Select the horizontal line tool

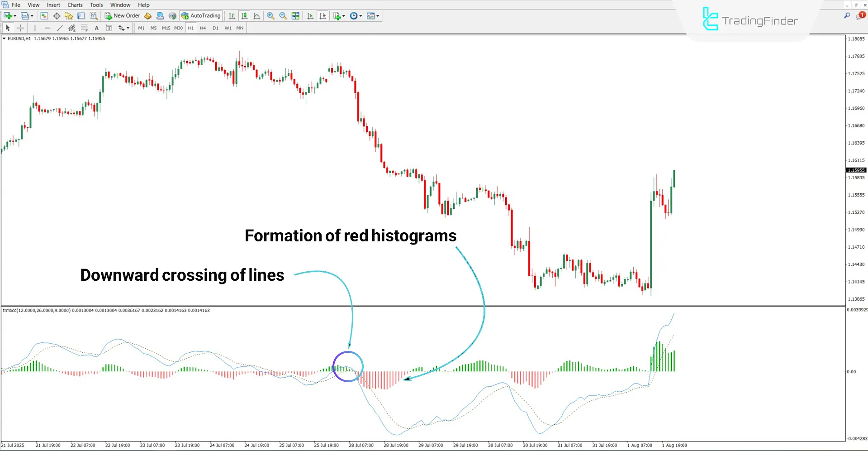(47, 28)
